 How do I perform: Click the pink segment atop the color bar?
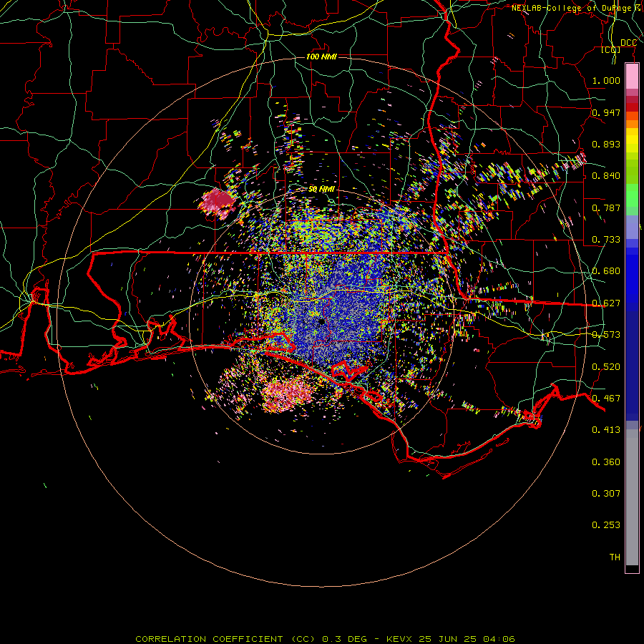[x=632, y=77]
